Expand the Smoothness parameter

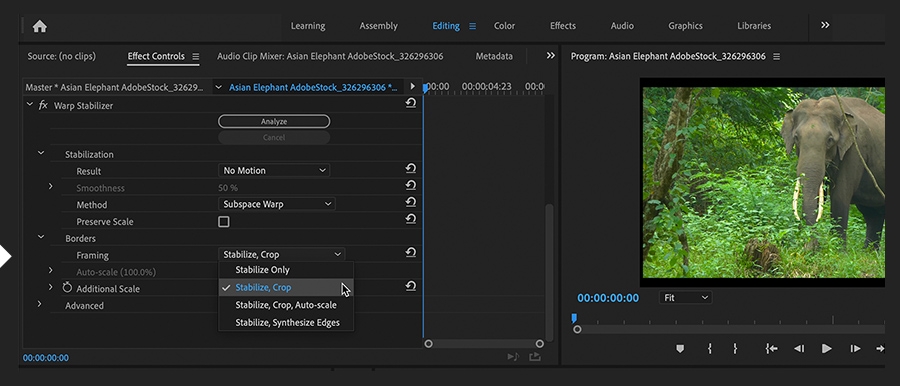[x=51, y=186]
